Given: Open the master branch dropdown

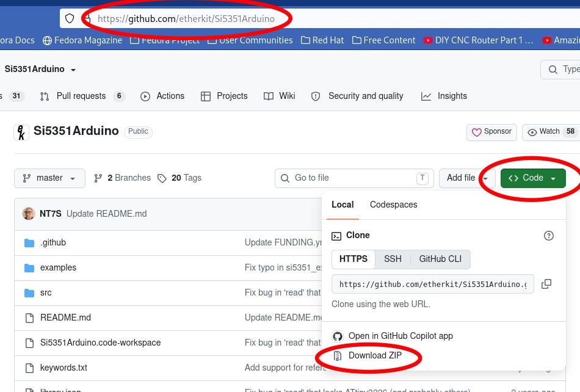Looking at the screenshot, I should point(49,178).
